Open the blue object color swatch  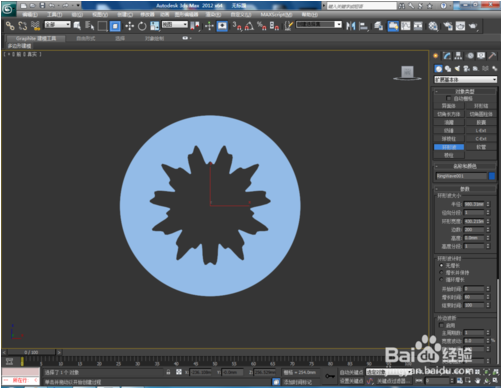pos(492,176)
